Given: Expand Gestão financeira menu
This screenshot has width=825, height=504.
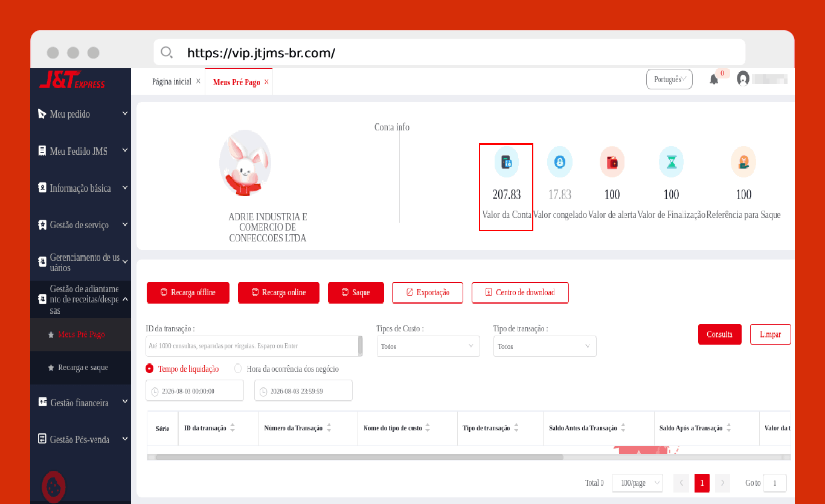Looking at the screenshot, I should (x=125, y=401).
